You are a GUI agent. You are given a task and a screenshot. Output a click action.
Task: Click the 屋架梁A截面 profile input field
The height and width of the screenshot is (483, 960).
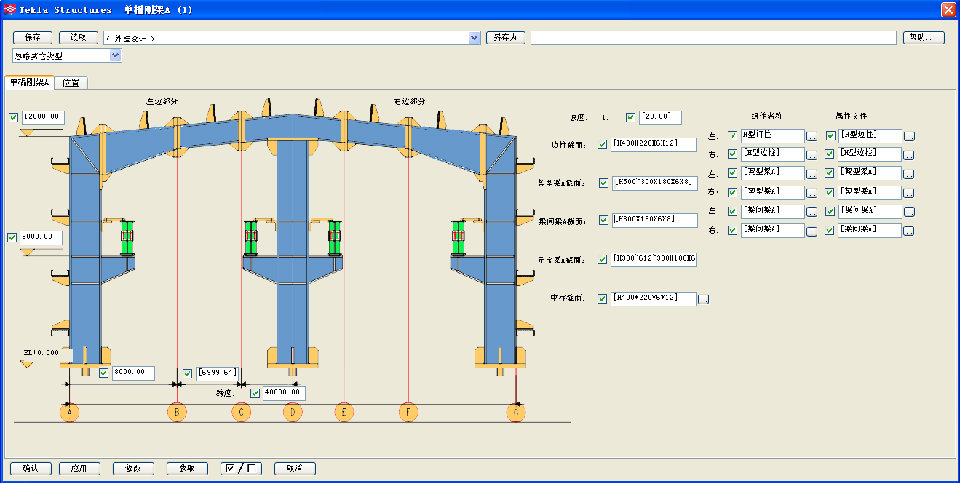point(654,182)
